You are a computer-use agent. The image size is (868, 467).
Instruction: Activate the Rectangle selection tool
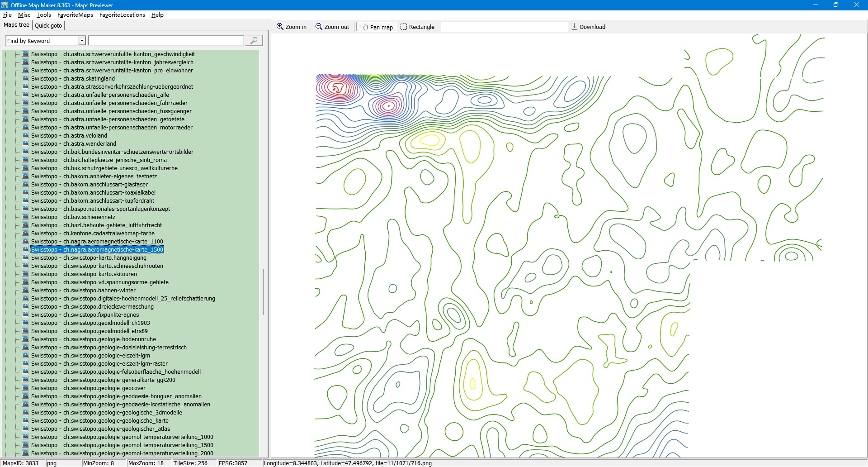tap(404, 27)
